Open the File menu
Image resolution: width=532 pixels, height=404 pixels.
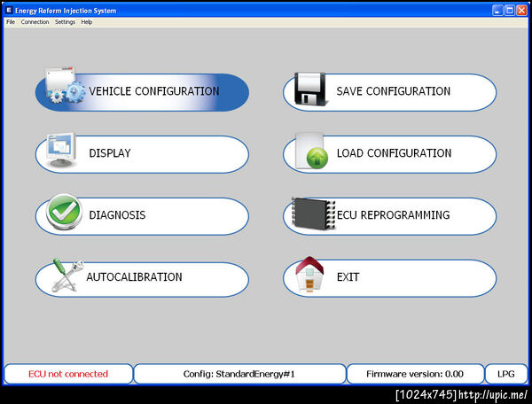pos(11,22)
